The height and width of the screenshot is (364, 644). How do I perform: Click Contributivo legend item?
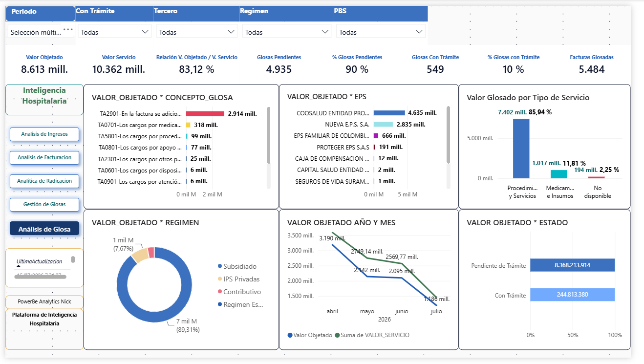pos(239,292)
